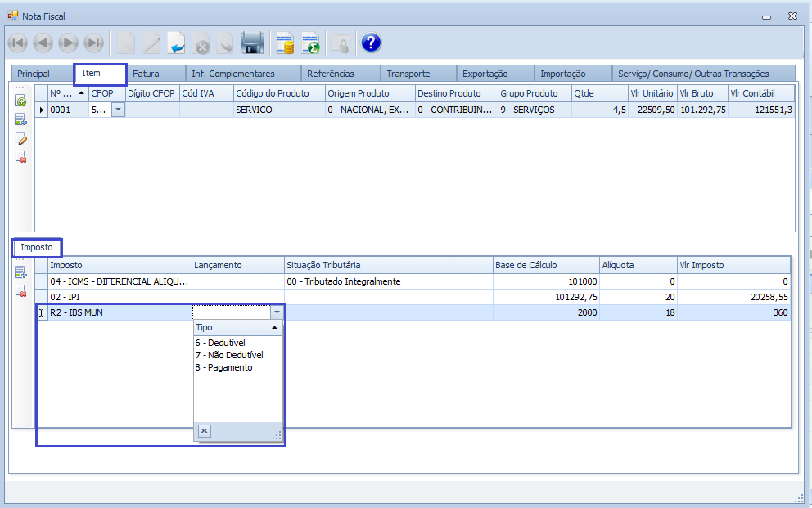812x508 pixels.
Task: Close the dropdown popup using its X button
Action: click(205, 431)
